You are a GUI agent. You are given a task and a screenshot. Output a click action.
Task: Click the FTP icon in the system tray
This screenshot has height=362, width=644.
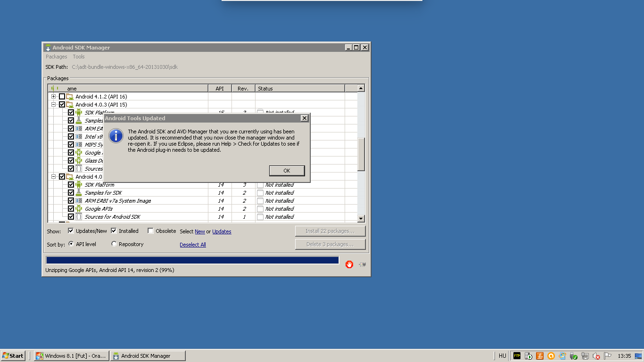pos(517,356)
